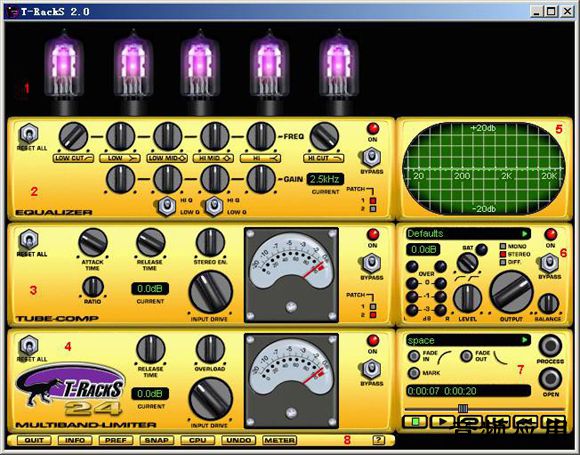The height and width of the screenshot is (455, 580).
Task: Open the INFO panel
Action: (x=75, y=441)
